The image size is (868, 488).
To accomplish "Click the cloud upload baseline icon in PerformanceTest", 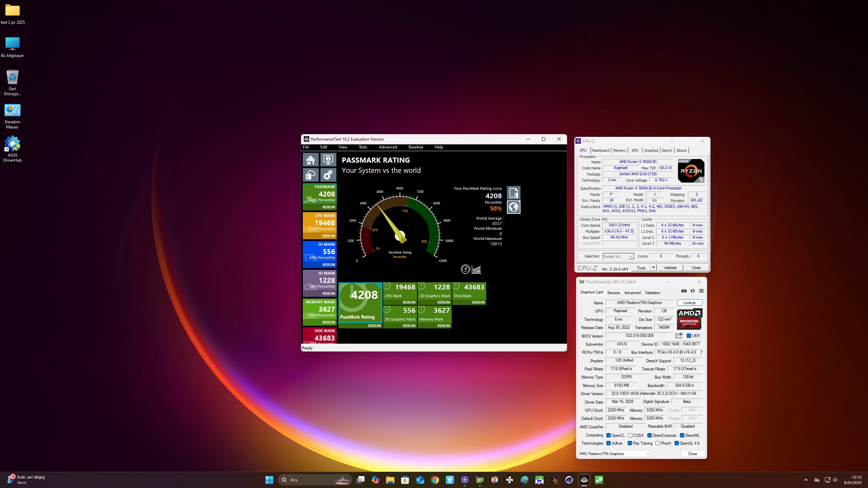I will pos(311,175).
